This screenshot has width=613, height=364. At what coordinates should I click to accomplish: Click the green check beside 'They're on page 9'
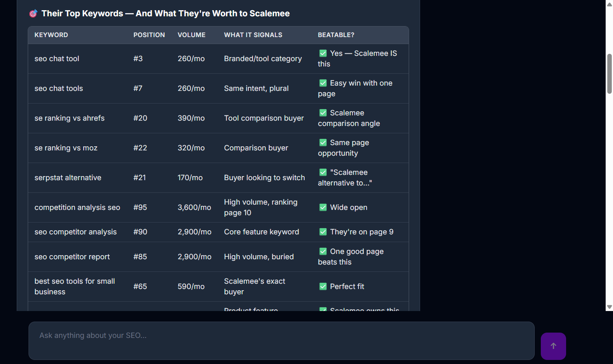tap(323, 232)
